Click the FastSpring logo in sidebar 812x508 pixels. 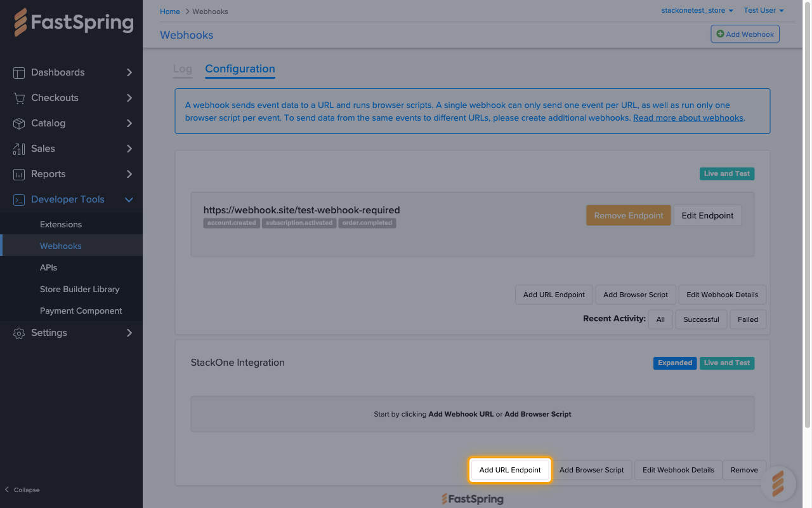[74, 23]
